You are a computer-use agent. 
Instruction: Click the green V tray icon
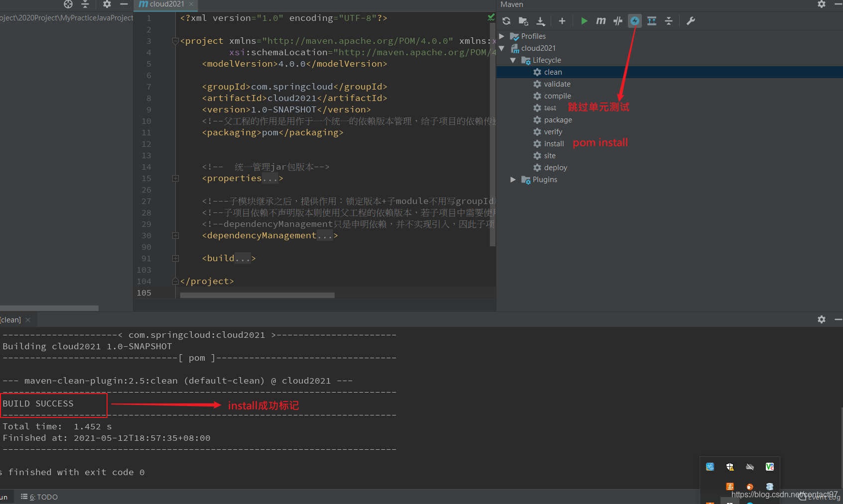(x=770, y=467)
